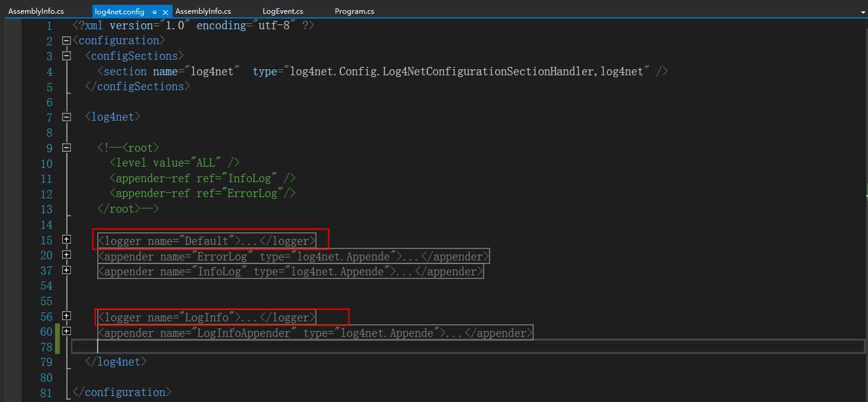This screenshot has width=868, height=402.
Task: Click line number 54 in the gutter
Action: point(46,286)
